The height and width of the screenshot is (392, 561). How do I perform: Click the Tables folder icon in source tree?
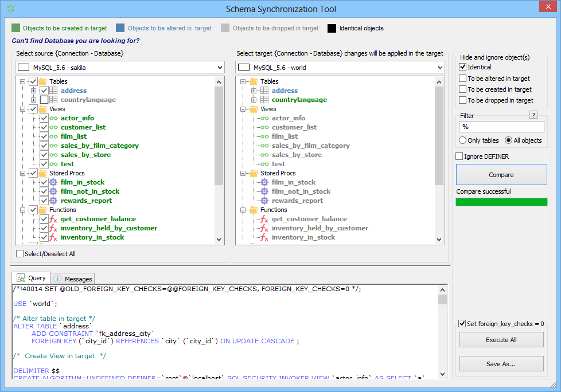(42, 81)
